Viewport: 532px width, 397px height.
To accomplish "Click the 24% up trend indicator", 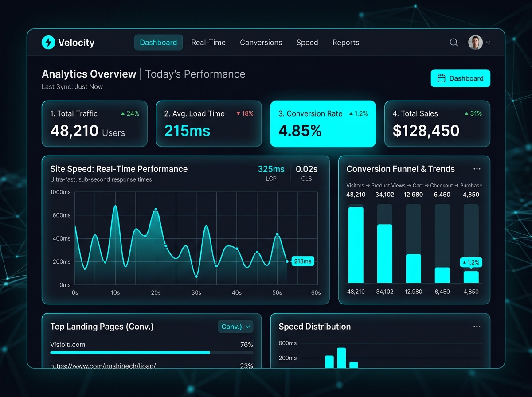I will pos(130,113).
